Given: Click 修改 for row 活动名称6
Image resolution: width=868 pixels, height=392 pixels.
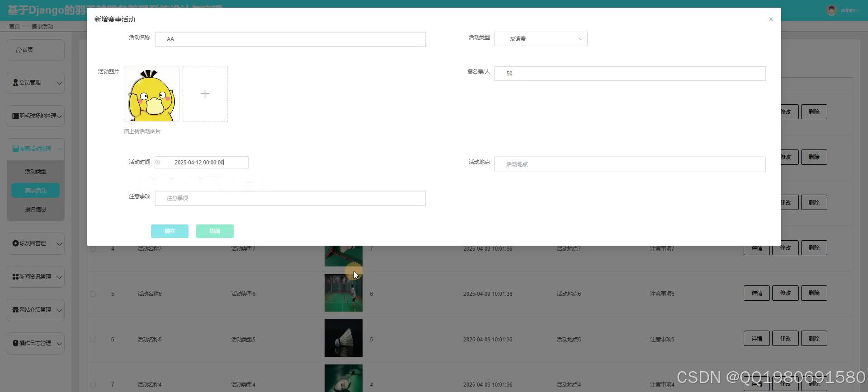Looking at the screenshot, I should pyautogui.click(x=785, y=293).
